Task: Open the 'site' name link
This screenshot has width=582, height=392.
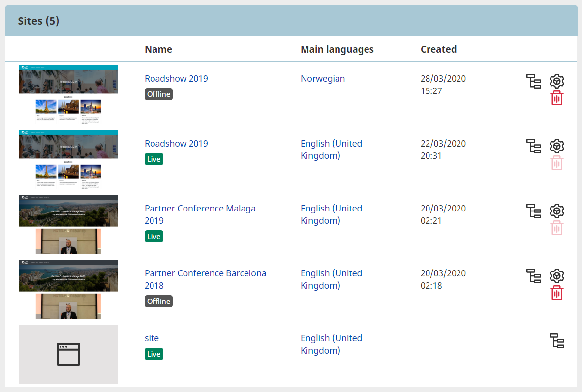Action: pyautogui.click(x=152, y=338)
